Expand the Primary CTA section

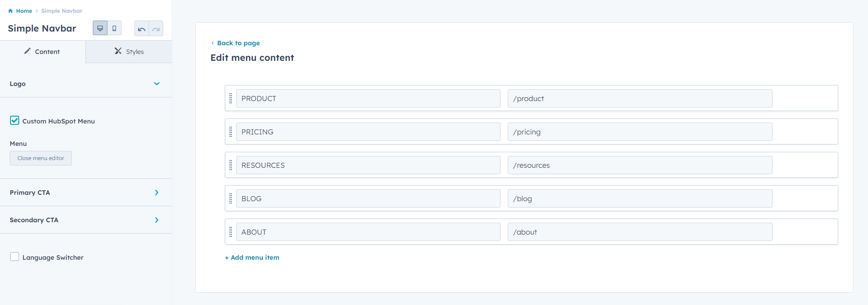[x=157, y=193]
